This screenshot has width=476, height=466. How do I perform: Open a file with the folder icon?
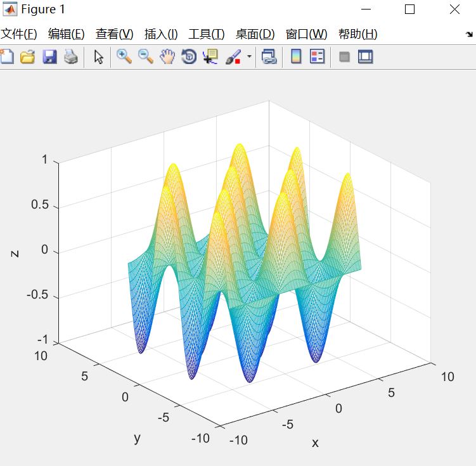(x=27, y=57)
